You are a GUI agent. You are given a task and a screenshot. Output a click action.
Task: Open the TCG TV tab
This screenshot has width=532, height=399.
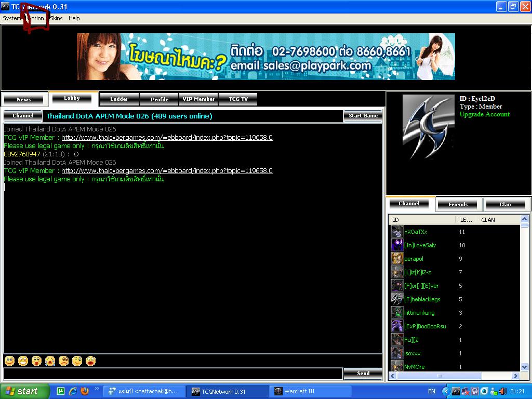(238, 99)
